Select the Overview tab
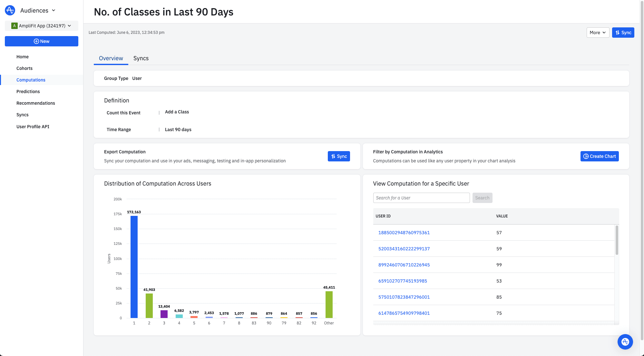 [111, 58]
